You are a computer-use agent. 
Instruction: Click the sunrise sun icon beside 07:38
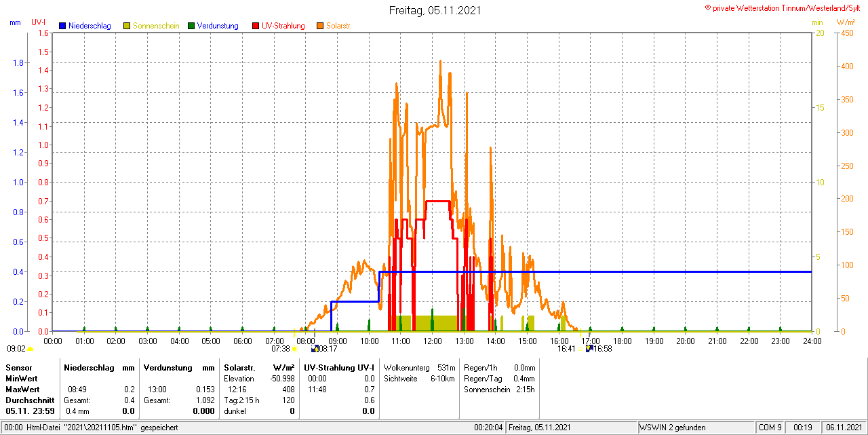pos(294,349)
